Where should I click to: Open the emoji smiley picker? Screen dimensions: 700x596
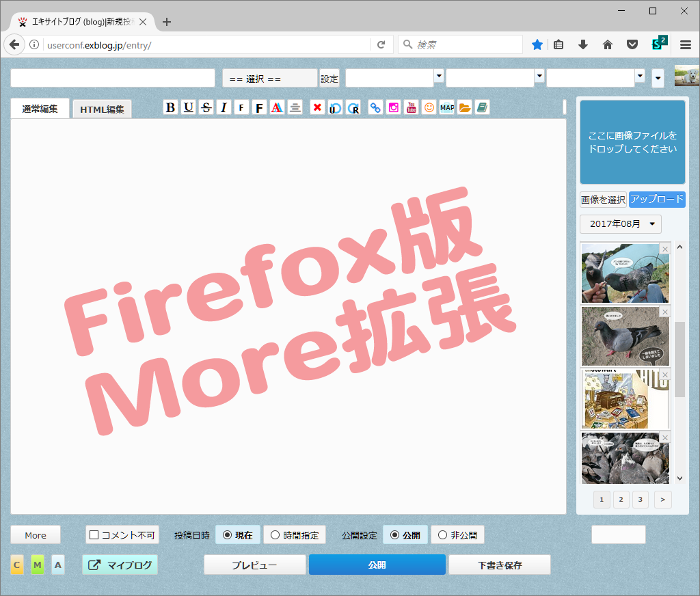429,107
